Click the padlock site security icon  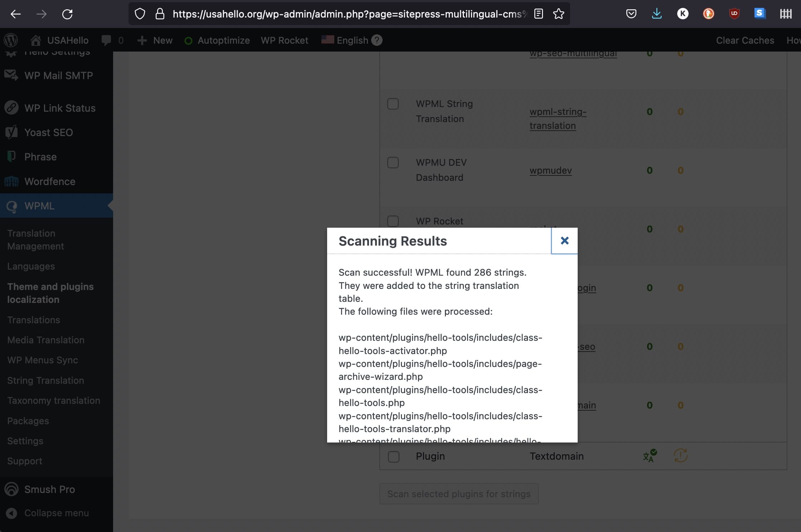(160, 14)
